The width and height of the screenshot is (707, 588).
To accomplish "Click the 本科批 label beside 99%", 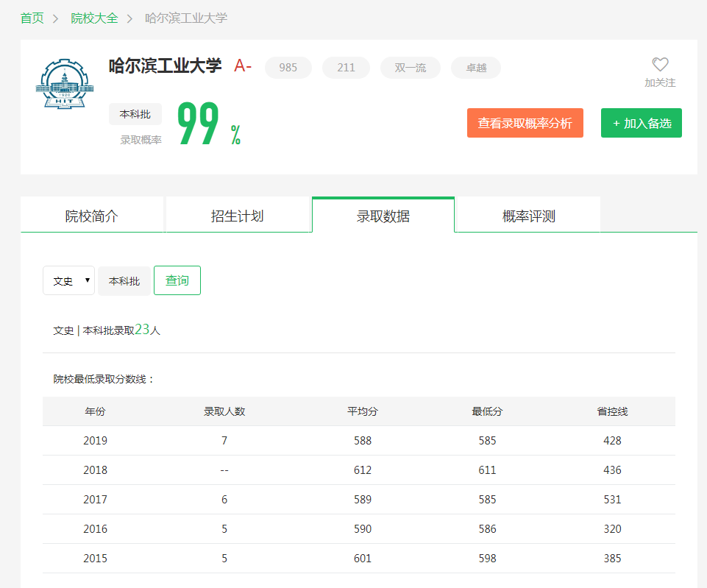I will (135, 114).
